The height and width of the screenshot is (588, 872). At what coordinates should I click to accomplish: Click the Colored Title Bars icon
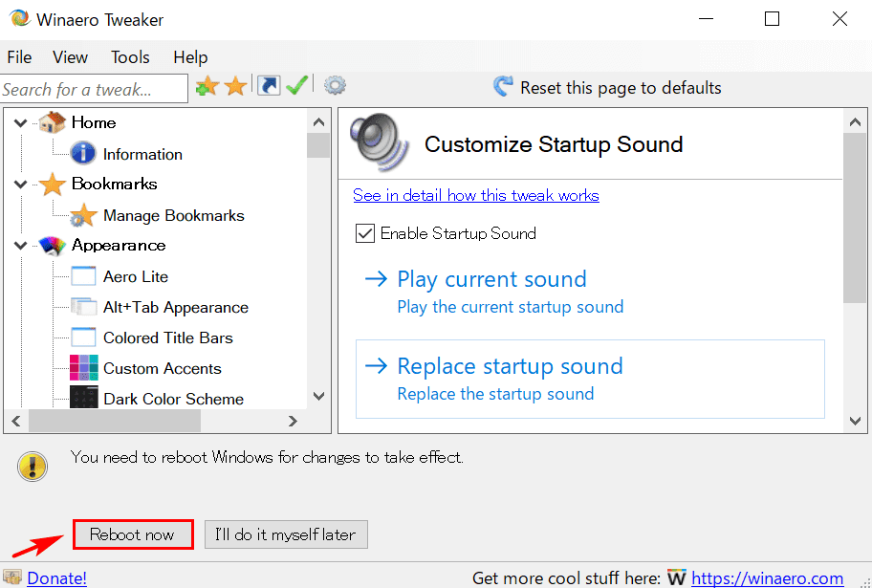83,338
